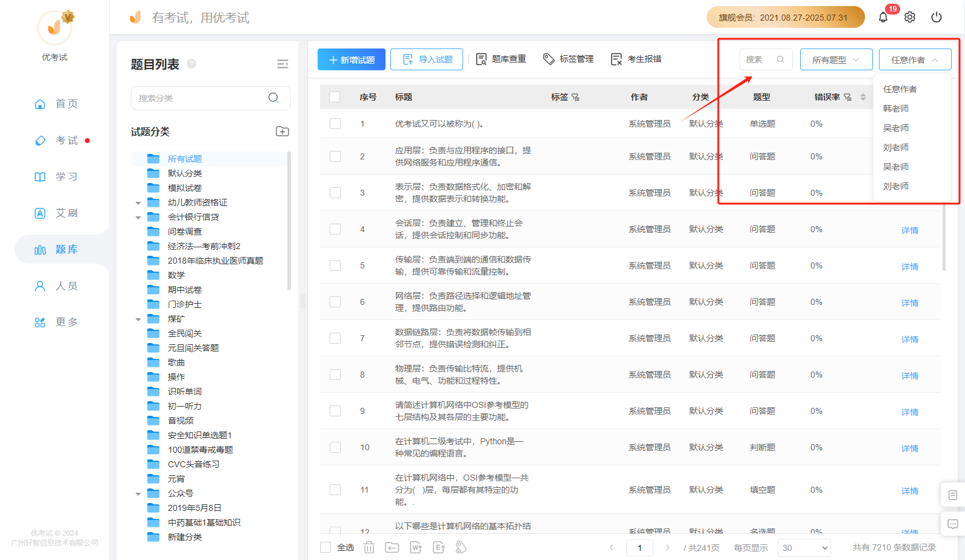Open 标签管理 tool
Image resolution: width=965 pixels, height=560 pixels.
[x=569, y=59]
